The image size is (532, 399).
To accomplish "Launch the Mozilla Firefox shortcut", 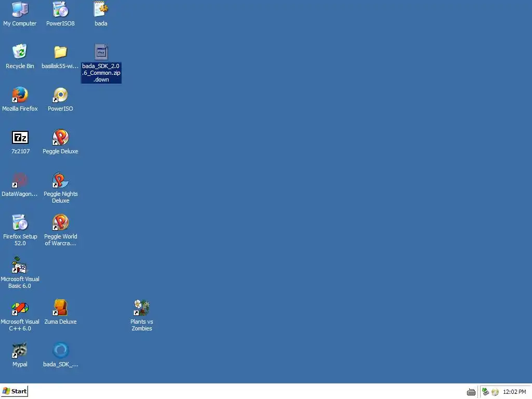I will pyautogui.click(x=20, y=95).
